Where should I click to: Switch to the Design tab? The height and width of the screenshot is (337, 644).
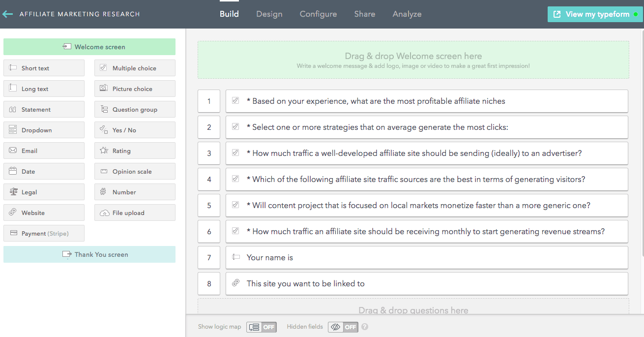point(269,14)
